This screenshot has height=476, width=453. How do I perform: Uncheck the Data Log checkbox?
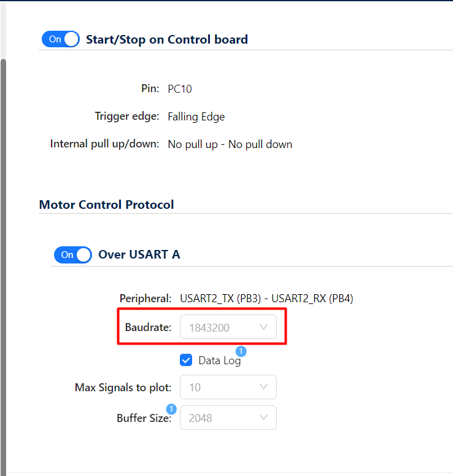click(186, 361)
